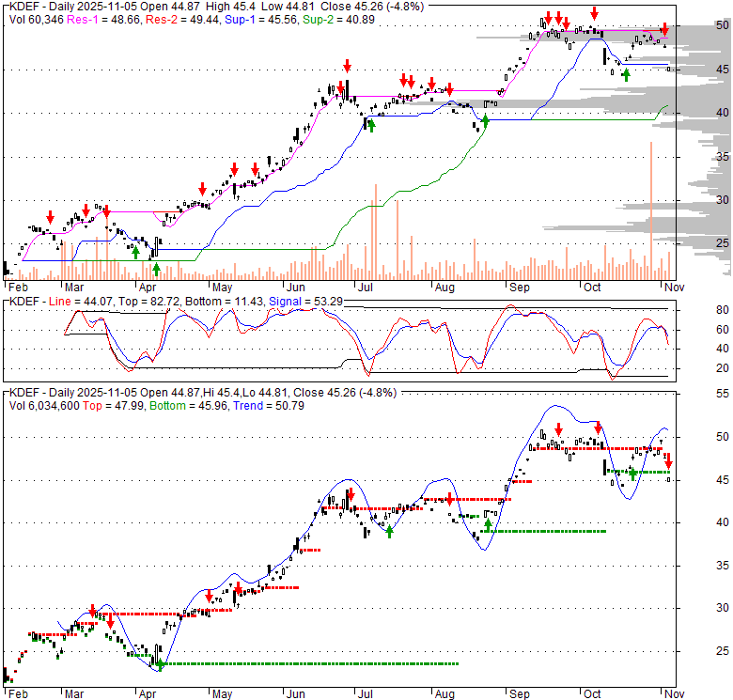Click the red arrow near November on bottom chart

pyautogui.click(x=668, y=459)
